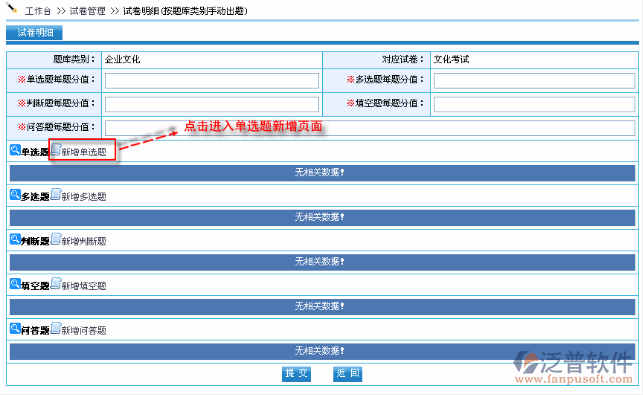Click the 返回 button

(x=347, y=374)
